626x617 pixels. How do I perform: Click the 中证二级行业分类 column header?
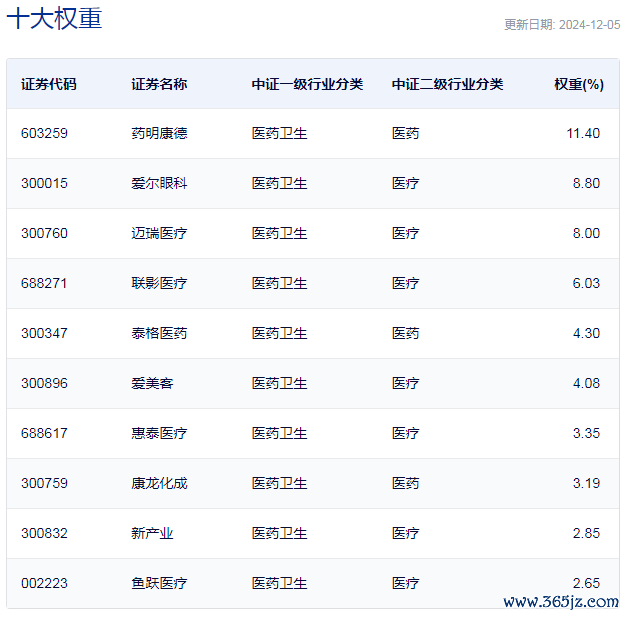click(x=448, y=84)
